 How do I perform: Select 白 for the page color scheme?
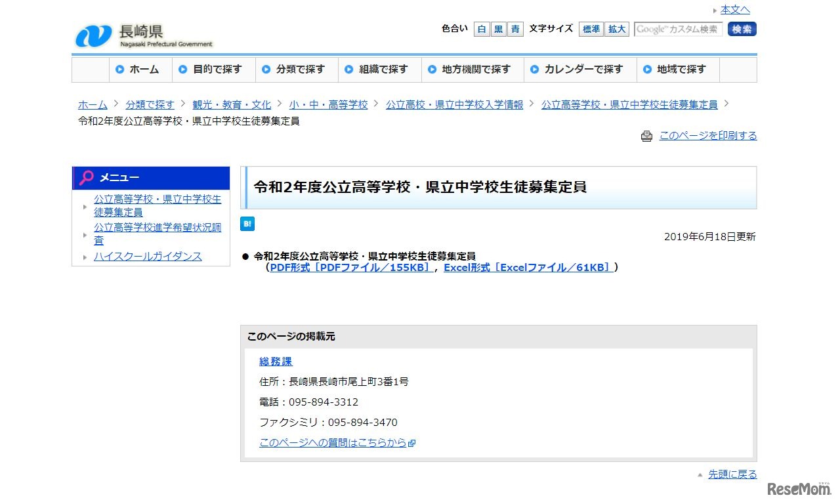click(482, 29)
